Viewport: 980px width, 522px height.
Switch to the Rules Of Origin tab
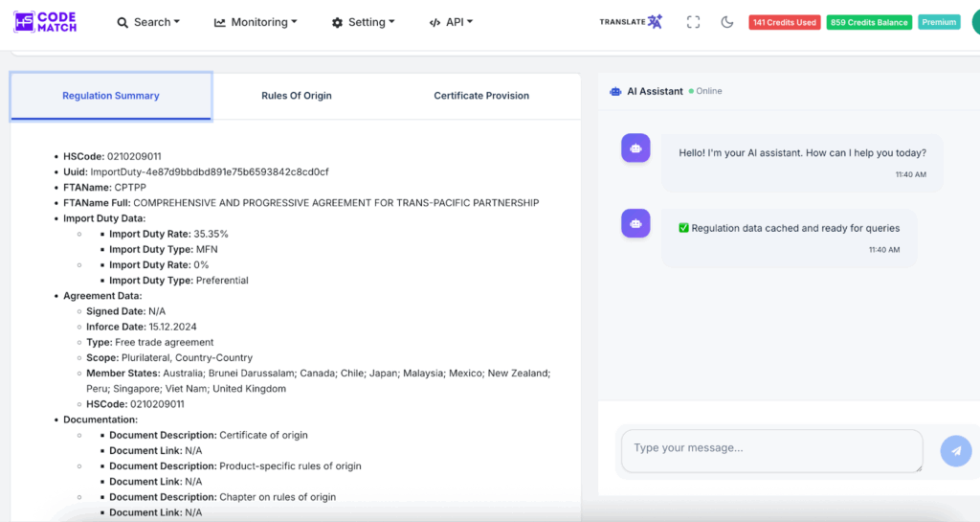(x=297, y=96)
